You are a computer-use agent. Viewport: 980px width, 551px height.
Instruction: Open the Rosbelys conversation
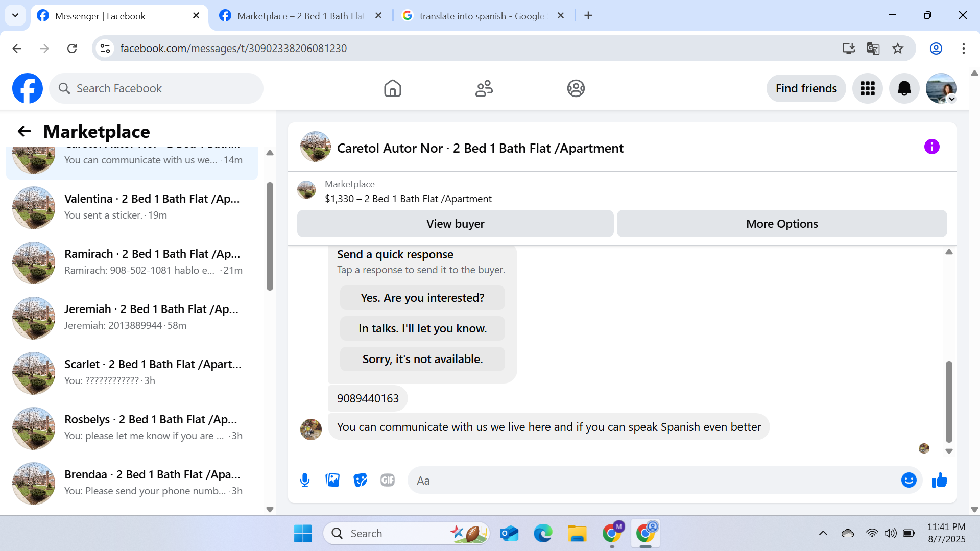click(132, 428)
